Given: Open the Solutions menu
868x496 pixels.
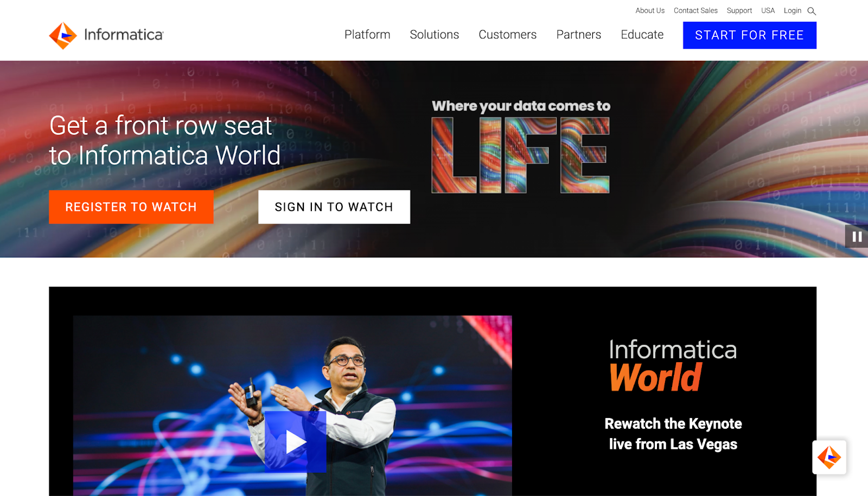Looking at the screenshot, I should click(435, 35).
